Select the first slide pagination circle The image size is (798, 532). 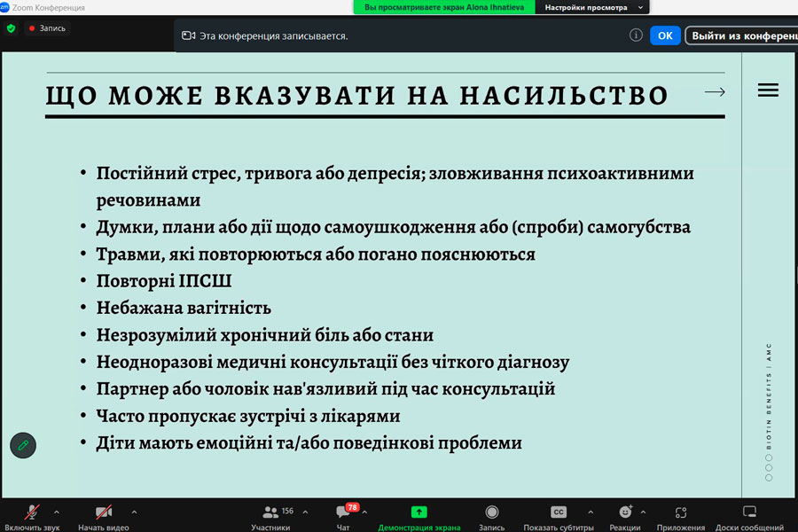769,458
